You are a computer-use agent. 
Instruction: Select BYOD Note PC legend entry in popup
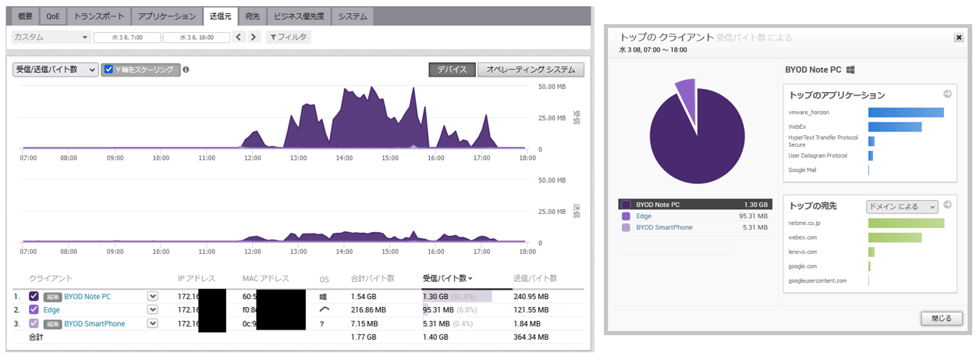point(694,205)
